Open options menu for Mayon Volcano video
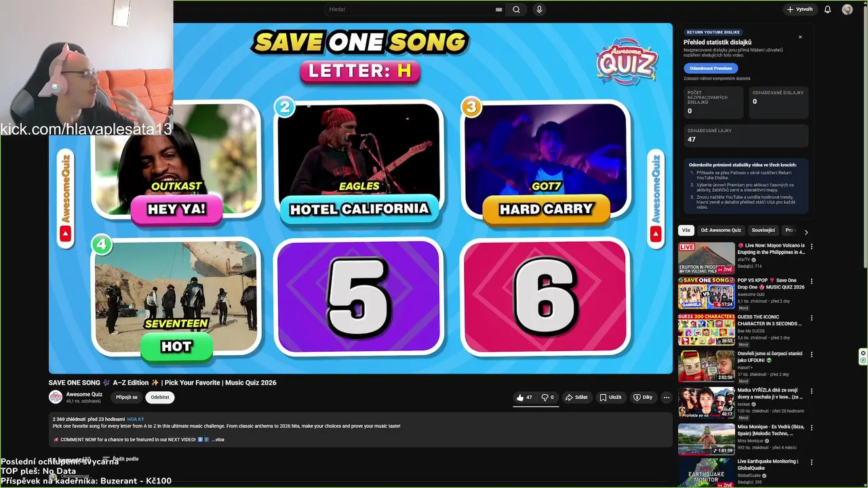Viewport: 868px width, 488px height. (812, 247)
